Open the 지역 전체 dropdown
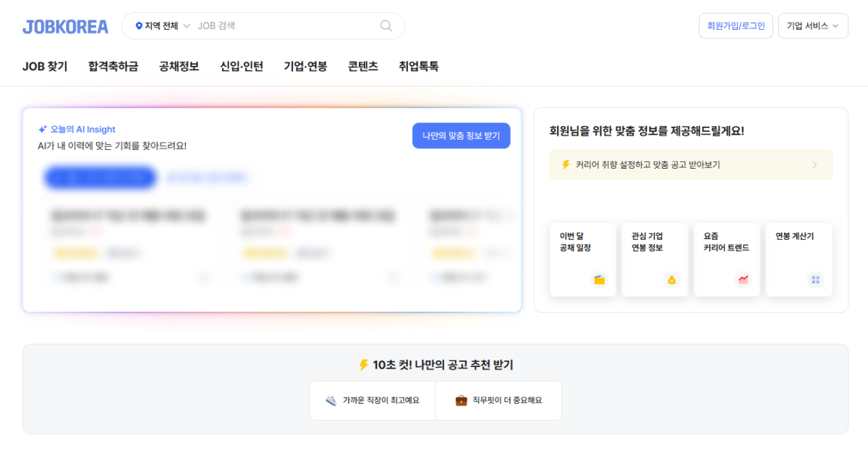 [161, 25]
